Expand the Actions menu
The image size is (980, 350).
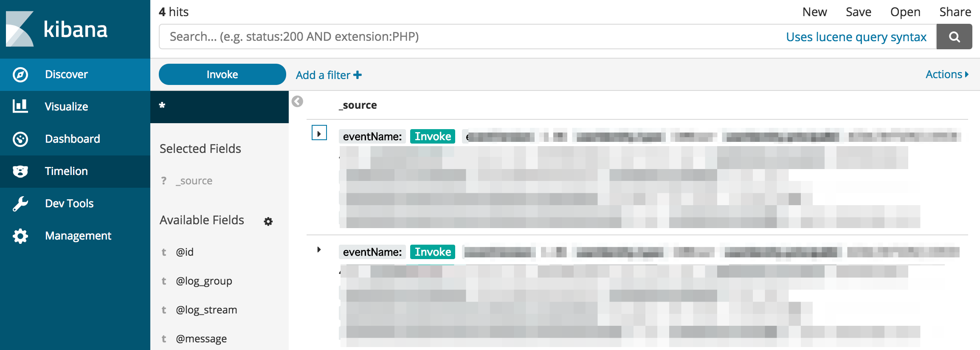[946, 74]
